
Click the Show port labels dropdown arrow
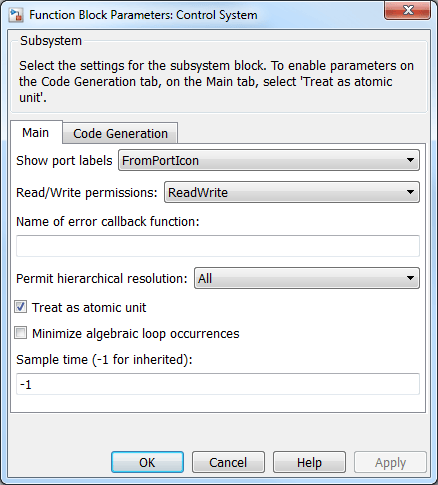click(410, 160)
